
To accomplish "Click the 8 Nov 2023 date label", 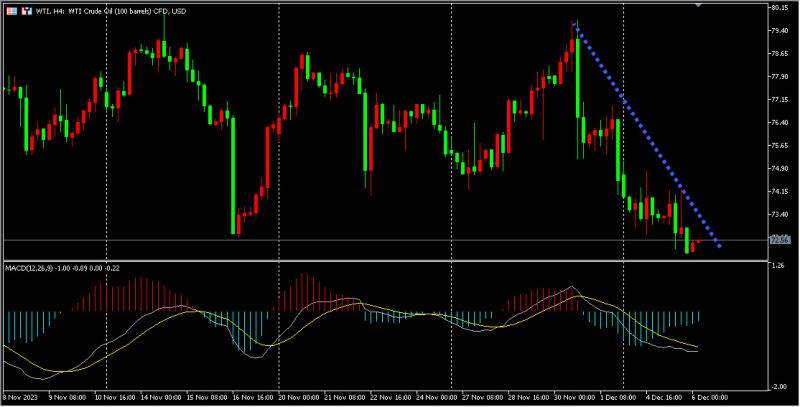I will (18, 397).
